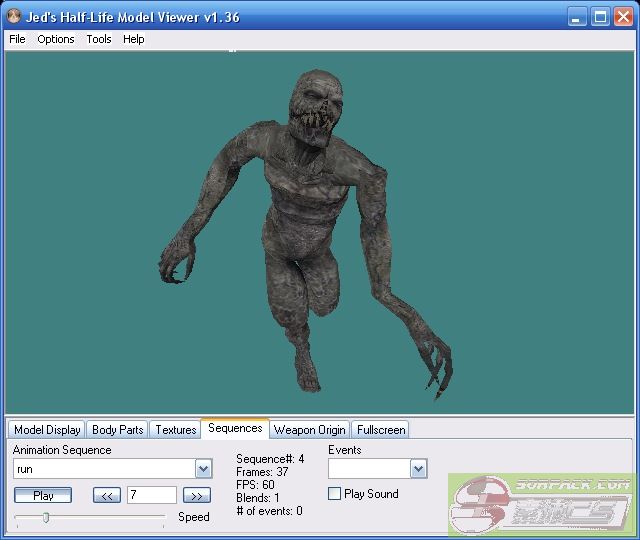Open the Events dropdown list
This screenshot has width=640, height=540.
pos(418,469)
